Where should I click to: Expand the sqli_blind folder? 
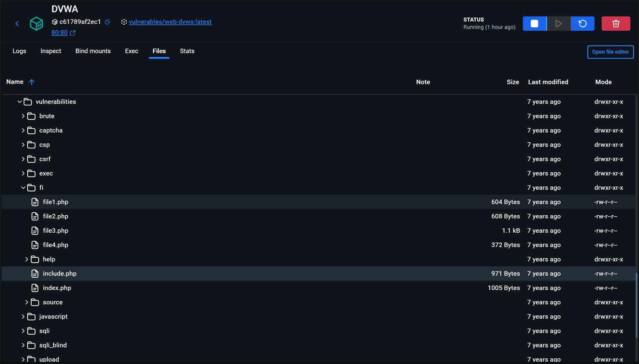point(23,345)
